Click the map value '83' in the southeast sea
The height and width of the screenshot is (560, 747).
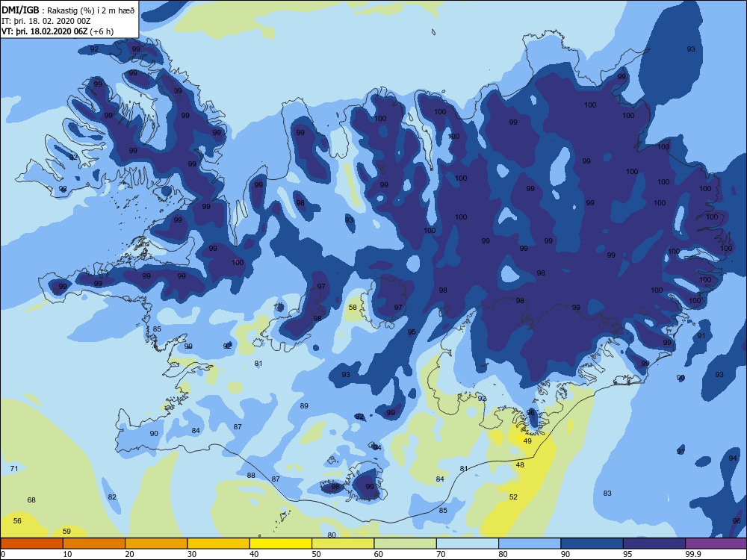607,494
